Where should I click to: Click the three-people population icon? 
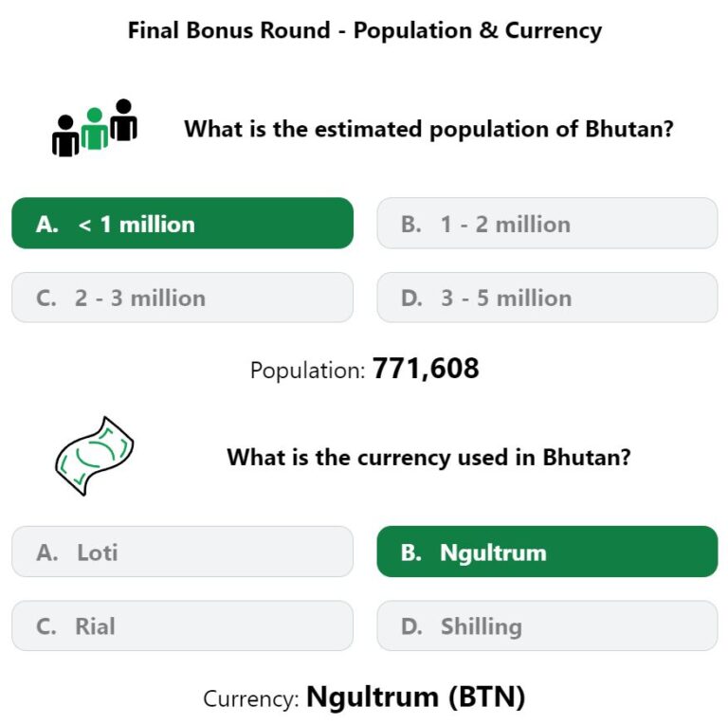tap(95, 128)
